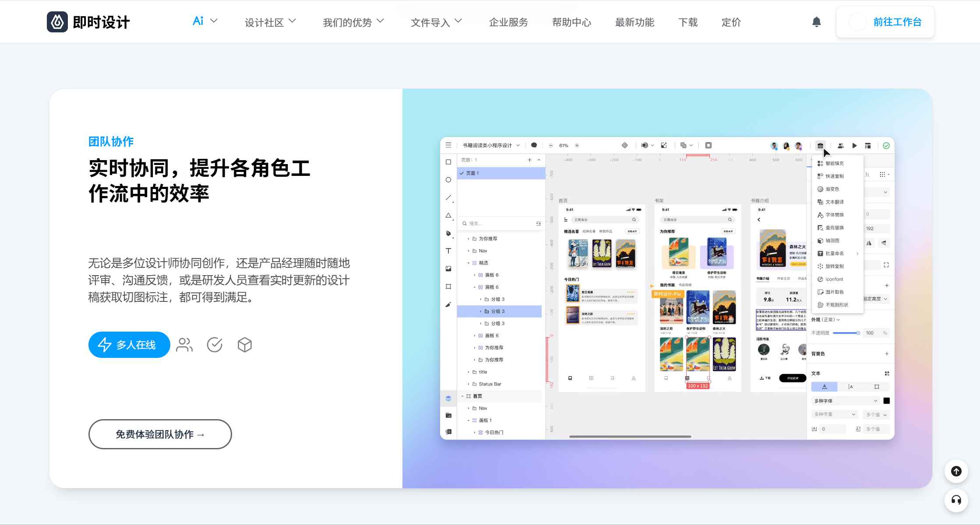
Task: Open the editor hamburger menu
Action: [x=448, y=145]
